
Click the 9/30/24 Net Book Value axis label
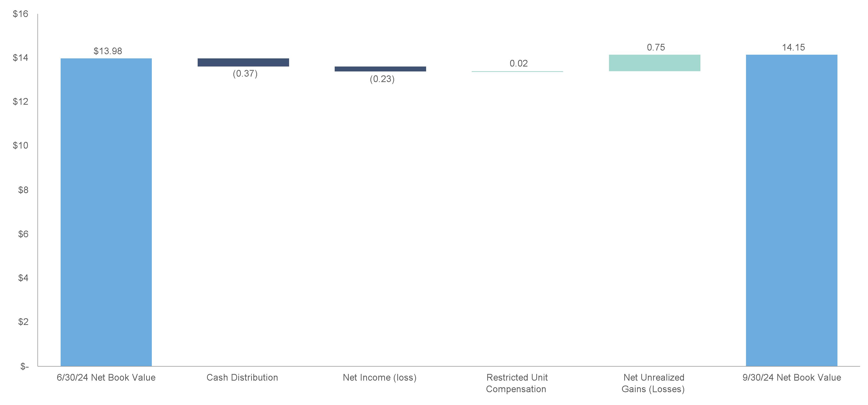click(792, 377)
